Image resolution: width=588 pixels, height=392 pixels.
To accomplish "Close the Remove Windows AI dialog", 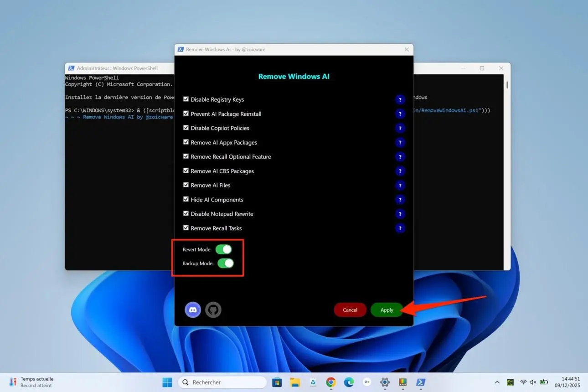I will (407, 50).
